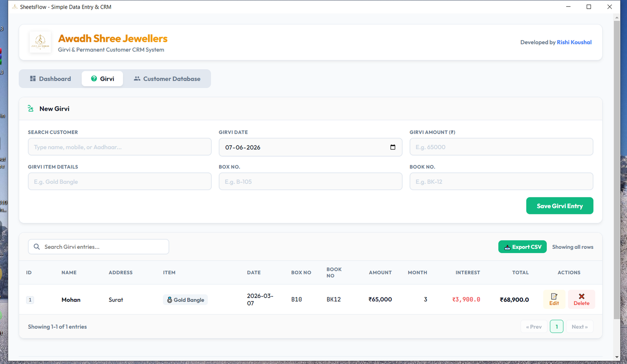
Task: Click the Girvi Amount input
Action: pos(501,147)
